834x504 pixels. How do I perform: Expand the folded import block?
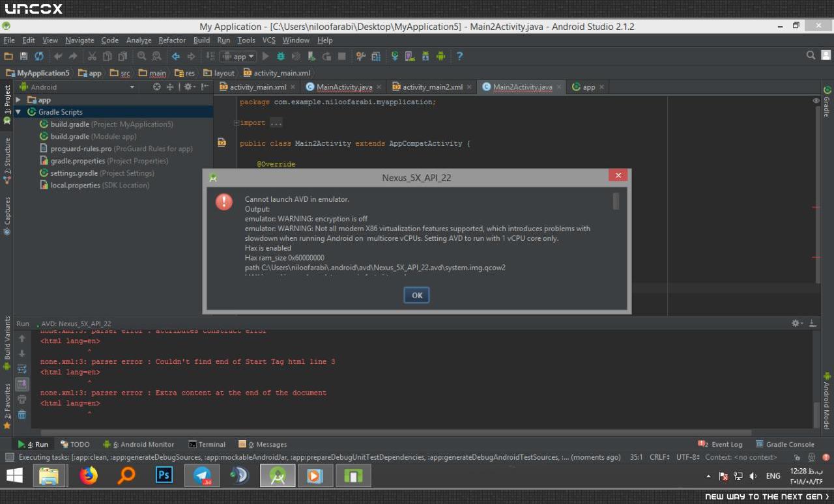(237, 122)
